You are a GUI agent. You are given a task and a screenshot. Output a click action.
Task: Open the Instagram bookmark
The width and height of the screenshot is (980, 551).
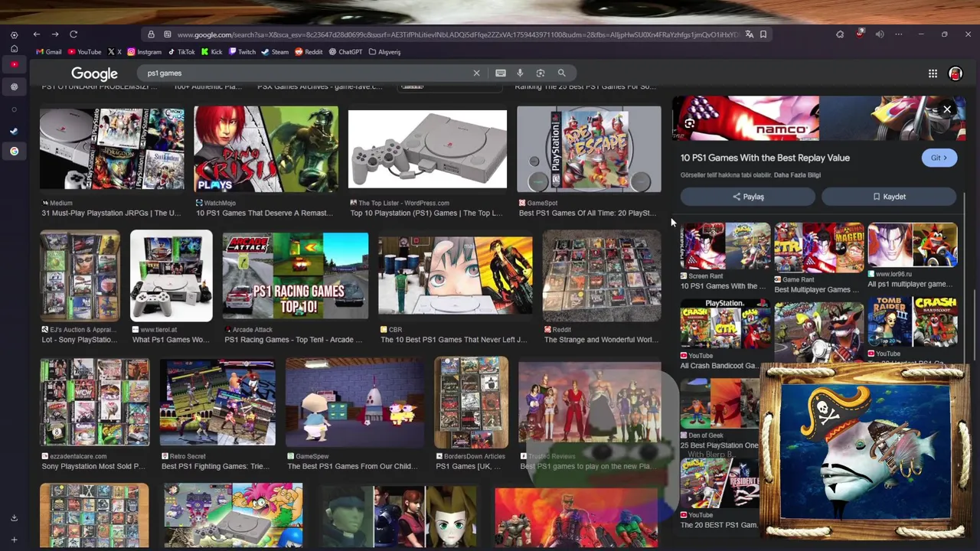pos(144,52)
